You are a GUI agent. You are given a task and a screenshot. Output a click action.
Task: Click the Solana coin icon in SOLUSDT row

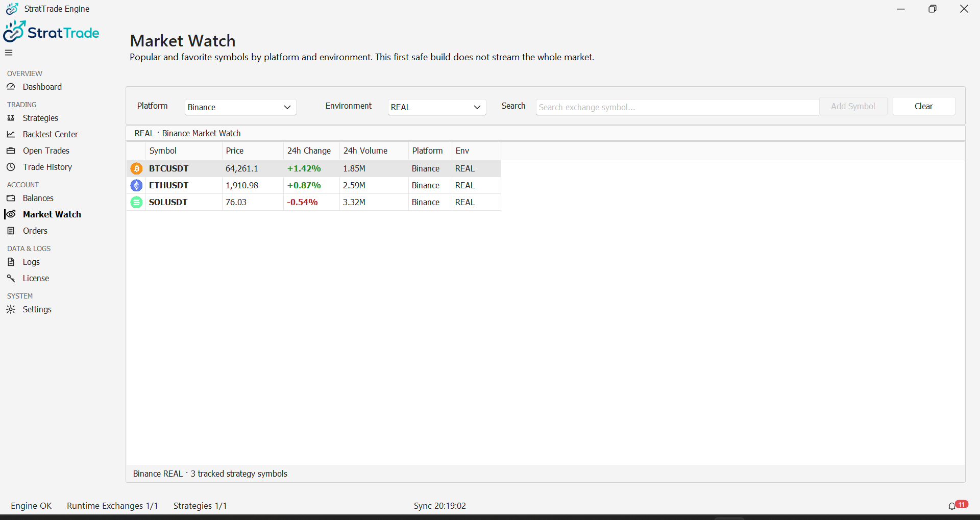tap(136, 202)
